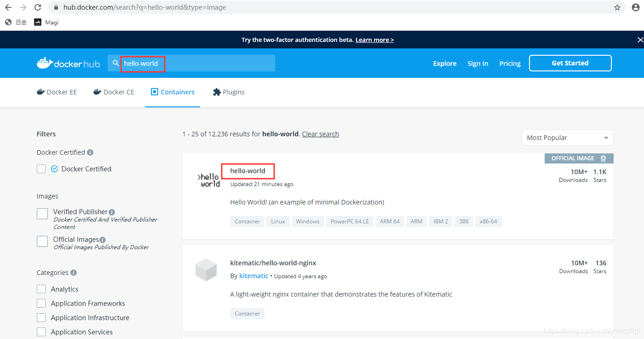Dismiss the two-factor banner with X
Screen dimensions: 644x339
tap(640, 40)
